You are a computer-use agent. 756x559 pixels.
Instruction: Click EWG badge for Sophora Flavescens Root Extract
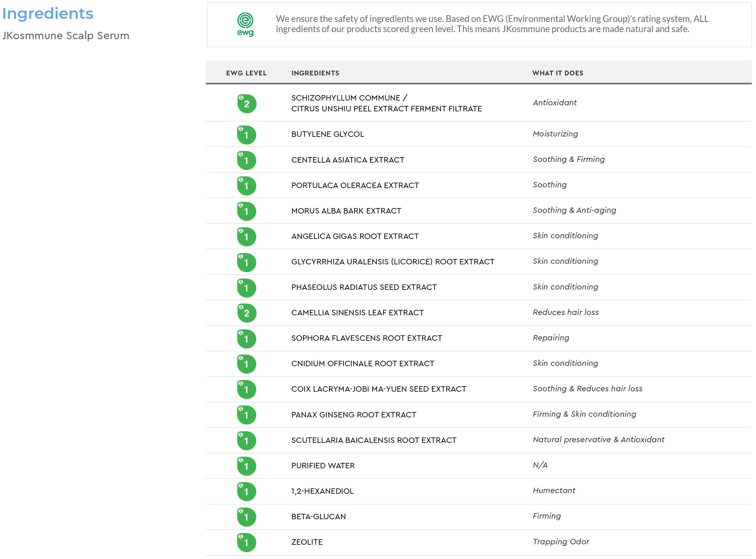(246, 339)
